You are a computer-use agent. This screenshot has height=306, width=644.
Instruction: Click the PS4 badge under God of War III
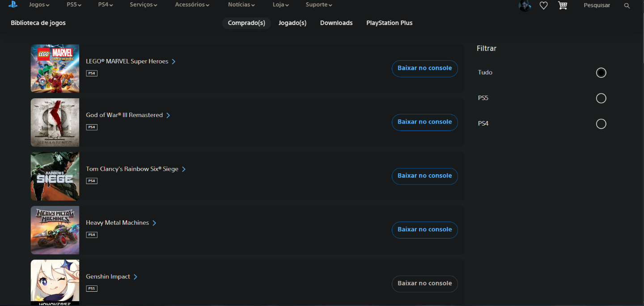[x=92, y=127]
